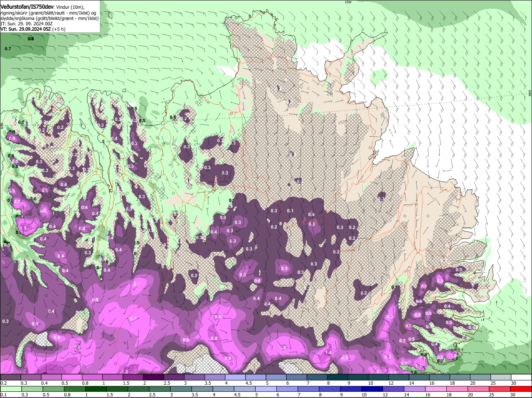Pick the rain-scale swatch between 7 and 8

[x=308, y=389]
